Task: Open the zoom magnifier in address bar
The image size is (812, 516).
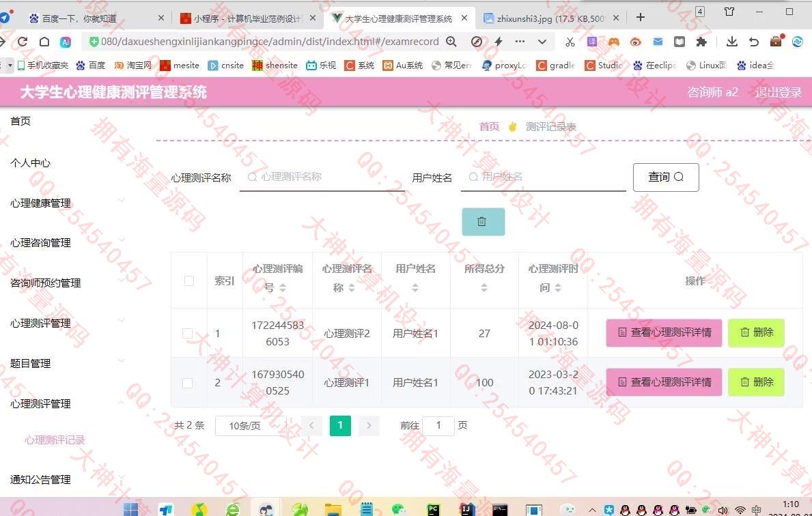Action: coord(451,42)
